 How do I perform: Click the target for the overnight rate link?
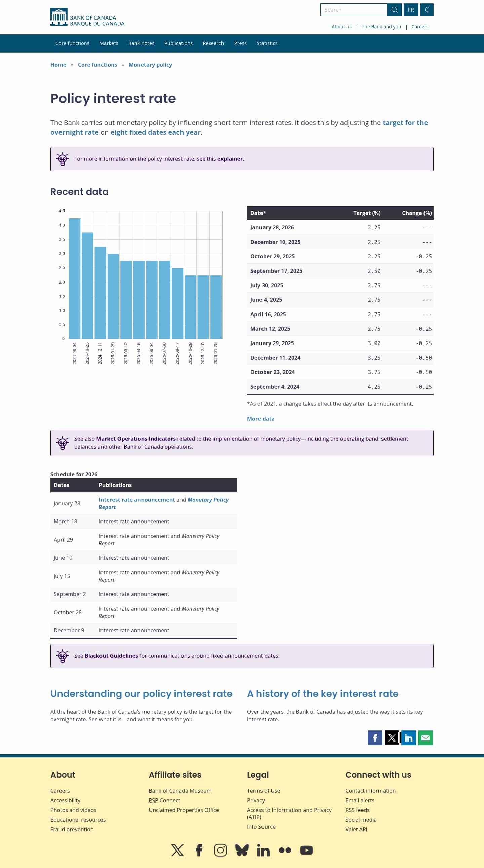(239, 128)
